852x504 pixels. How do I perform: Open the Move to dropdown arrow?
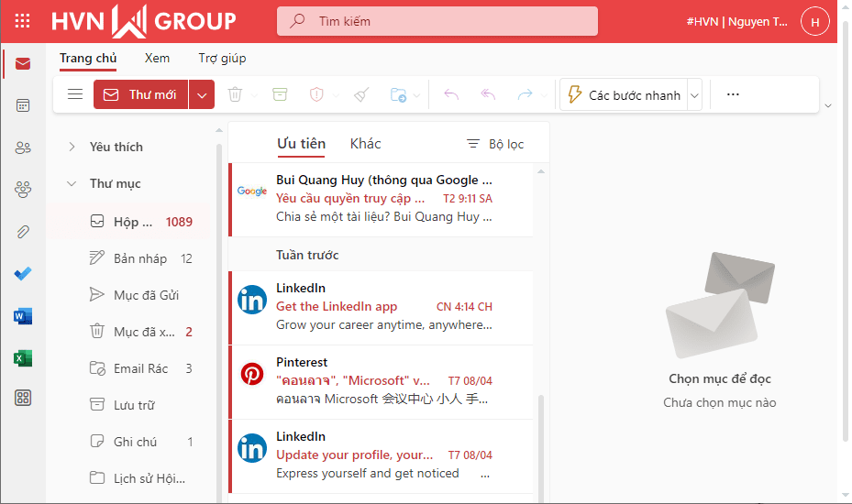click(416, 95)
